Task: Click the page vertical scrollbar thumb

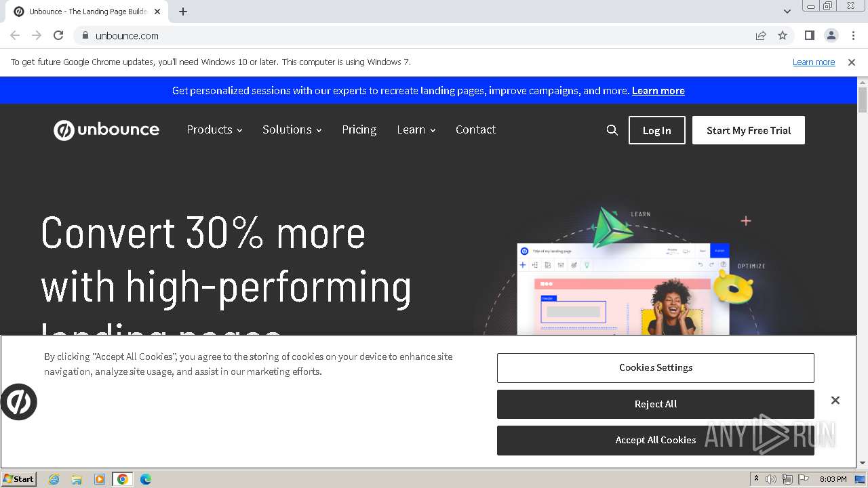Action: 863,100
